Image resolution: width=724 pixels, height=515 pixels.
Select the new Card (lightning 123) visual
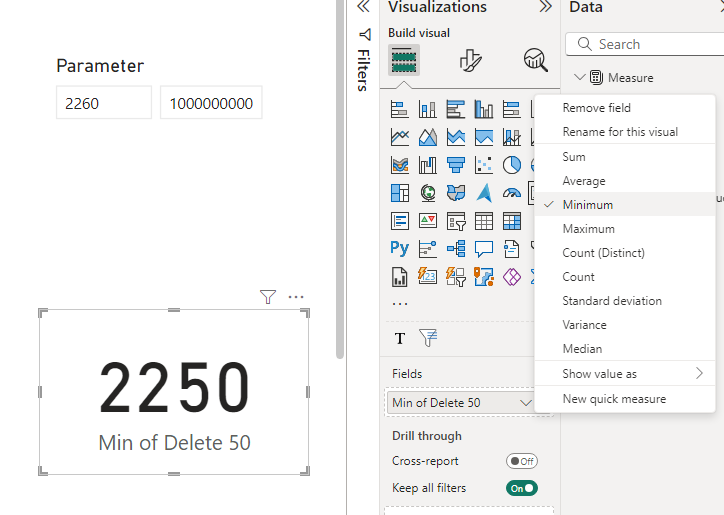(x=428, y=277)
